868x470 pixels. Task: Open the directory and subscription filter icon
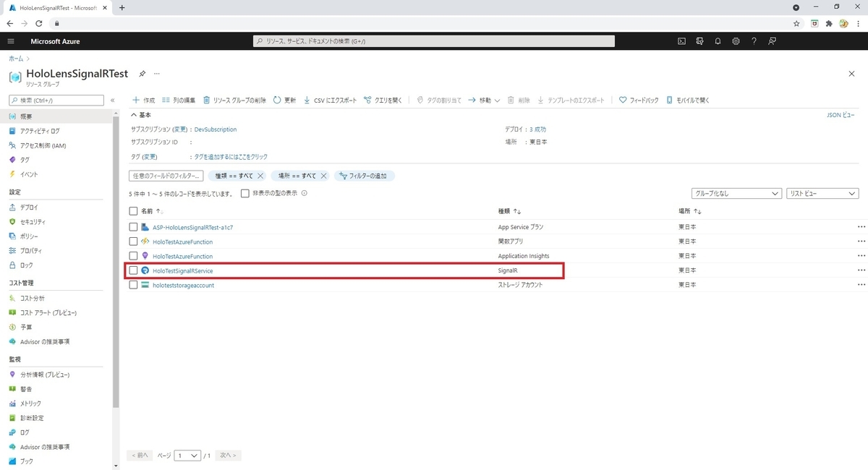pyautogui.click(x=699, y=41)
